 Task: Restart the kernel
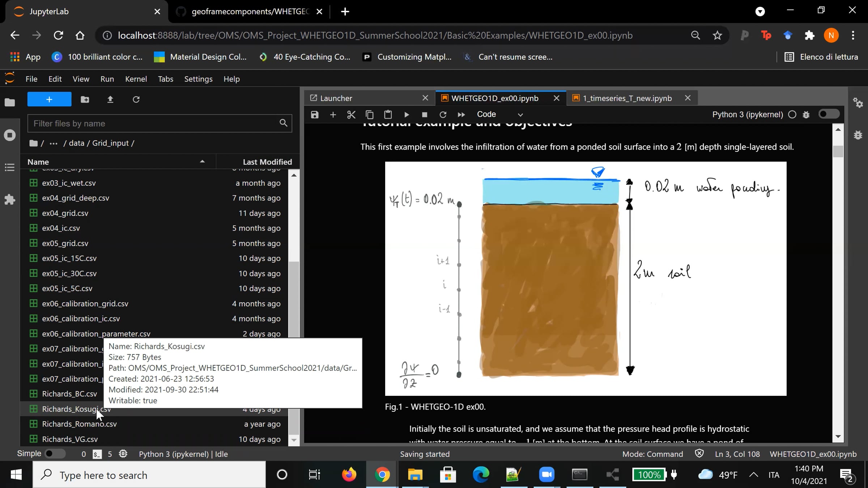[443, 115]
